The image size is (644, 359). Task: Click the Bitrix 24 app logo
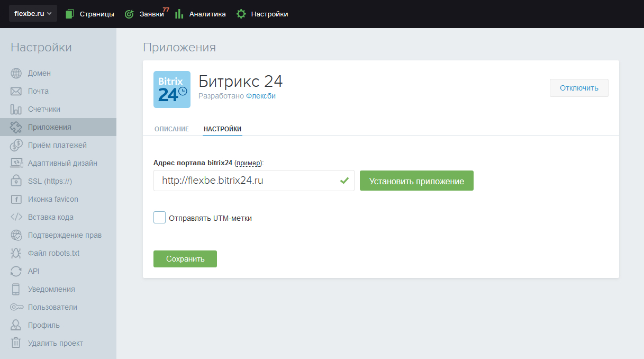coord(171,89)
